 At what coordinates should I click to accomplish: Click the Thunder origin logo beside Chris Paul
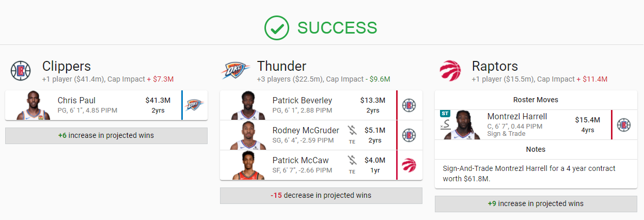(194, 105)
